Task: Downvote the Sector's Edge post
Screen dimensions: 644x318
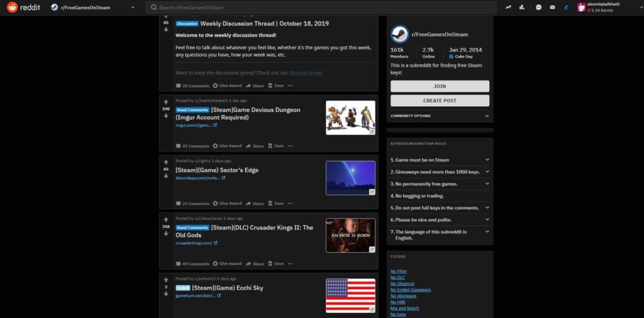Action: [166, 176]
